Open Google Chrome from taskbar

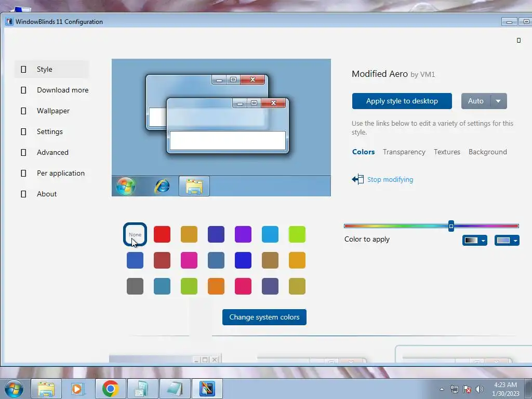click(110, 389)
